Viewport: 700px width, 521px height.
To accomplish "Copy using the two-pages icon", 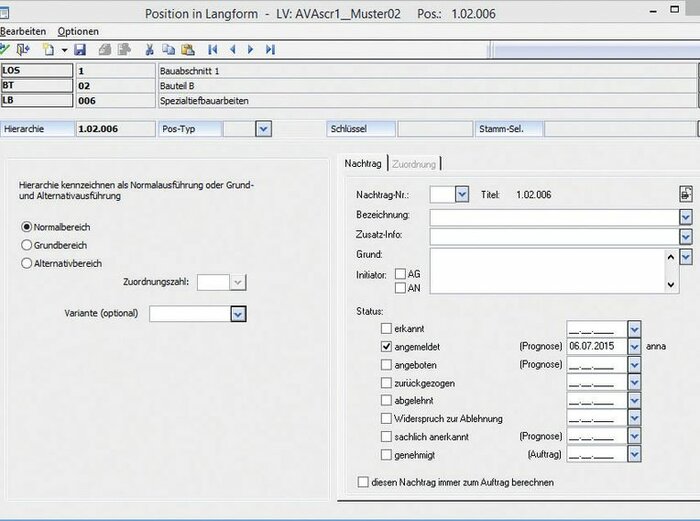I will 168,50.
